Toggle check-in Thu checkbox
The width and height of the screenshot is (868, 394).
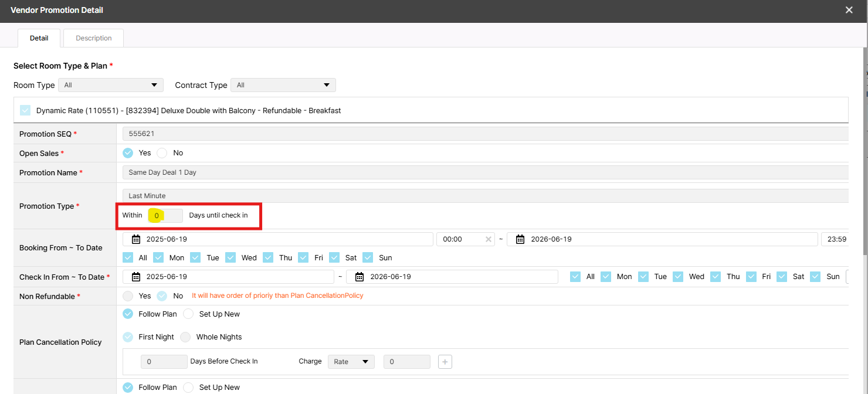click(x=716, y=277)
